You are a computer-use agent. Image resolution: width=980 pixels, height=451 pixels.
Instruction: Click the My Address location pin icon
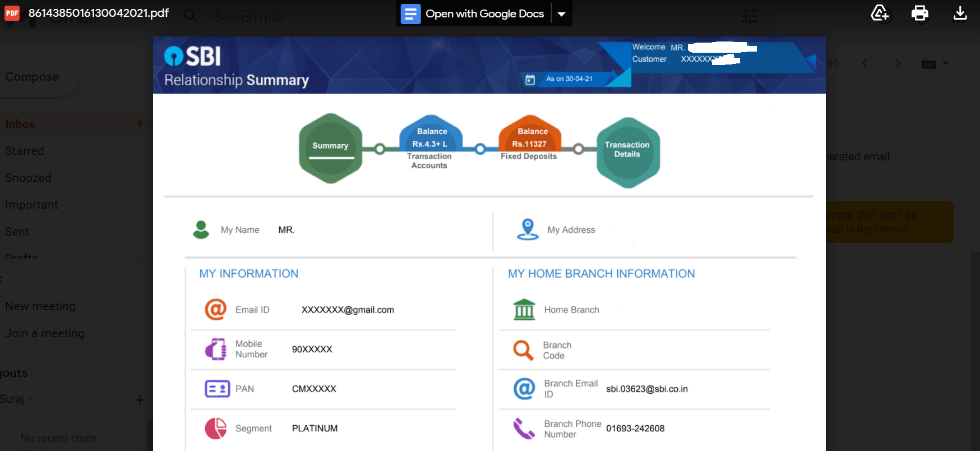pyautogui.click(x=527, y=229)
